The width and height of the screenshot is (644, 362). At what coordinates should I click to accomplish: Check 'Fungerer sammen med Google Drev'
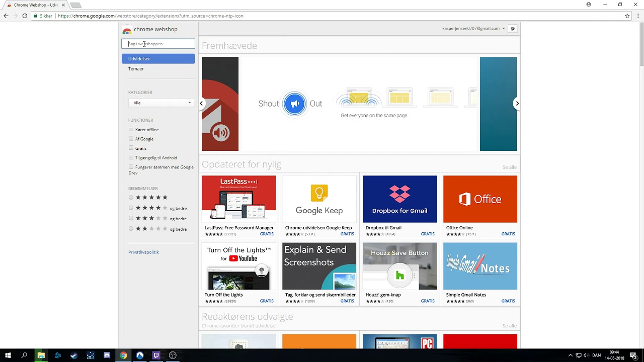tap(131, 166)
